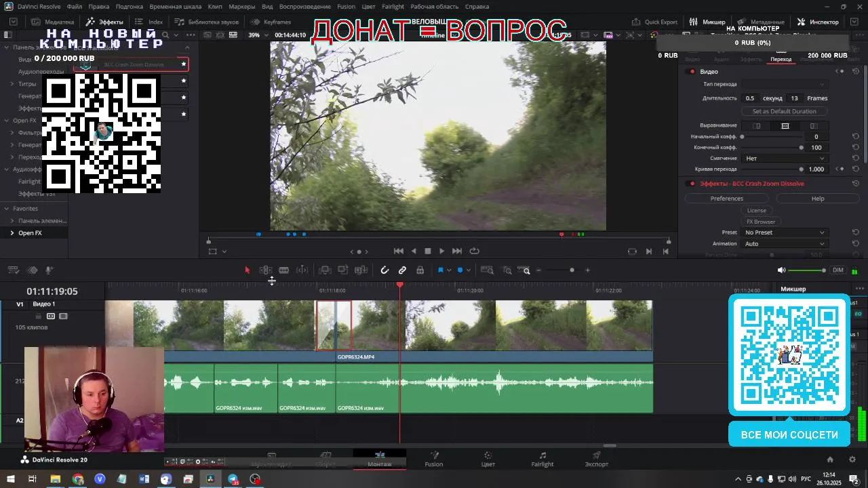Zoom in timeline with plus button
Viewport: 868px width, 488px height.
(x=587, y=270)
